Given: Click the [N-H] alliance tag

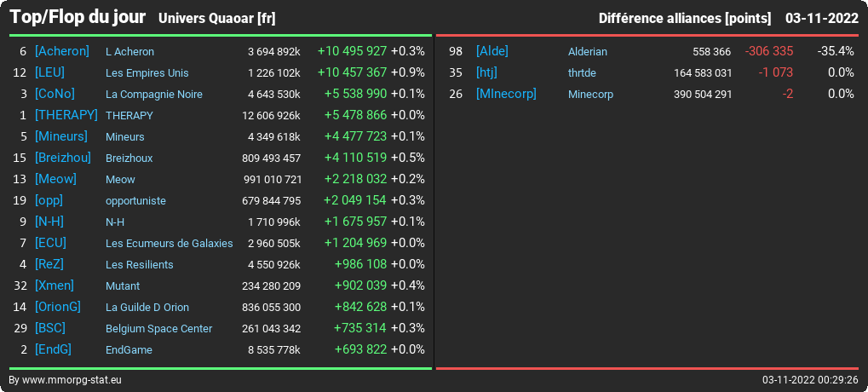Looking at the screenshot, I should pyautogui.click(x=49, y=222).
